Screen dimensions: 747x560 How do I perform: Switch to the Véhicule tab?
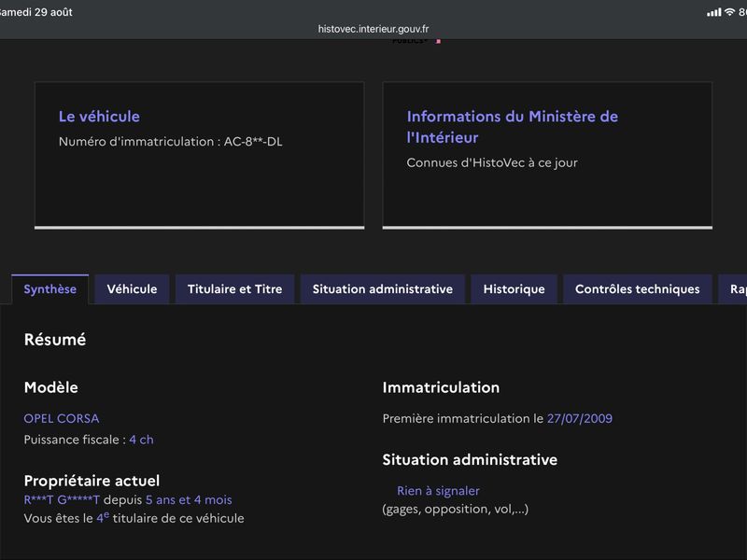tap(132, 289)
